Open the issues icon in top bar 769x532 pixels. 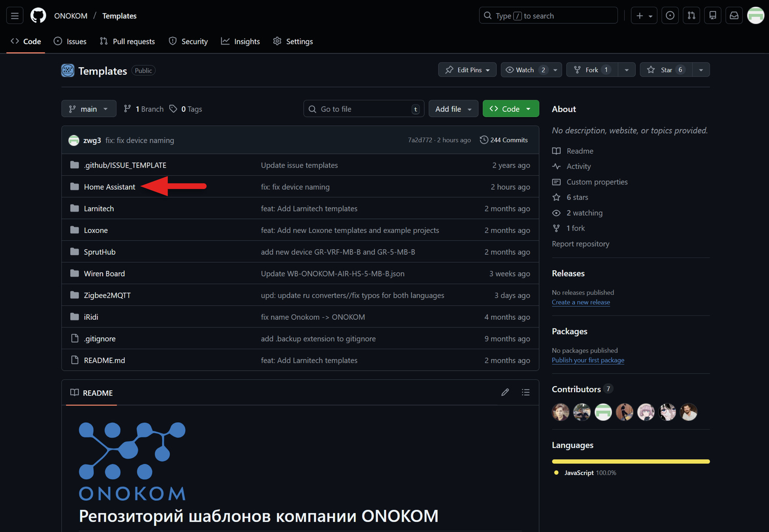click(x=670, y=16)
